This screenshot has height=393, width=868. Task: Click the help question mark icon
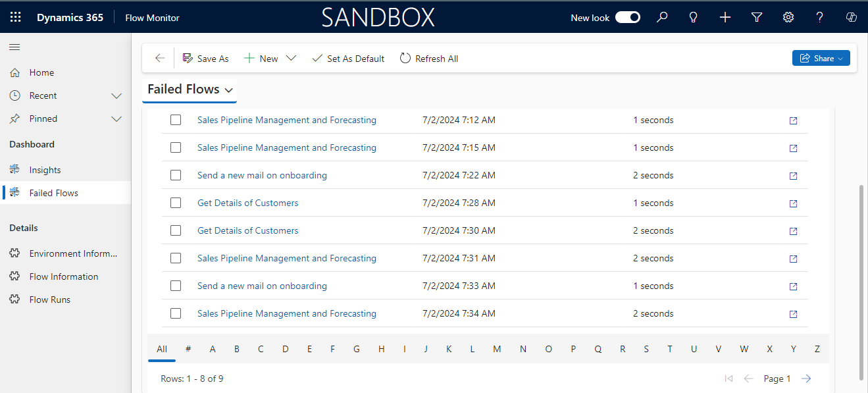click(819, 18)
